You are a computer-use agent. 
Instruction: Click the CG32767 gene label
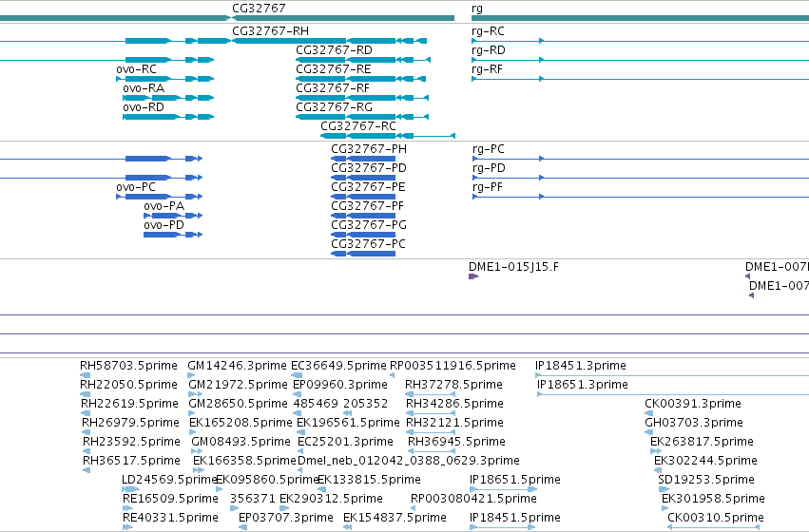[259, 9]
